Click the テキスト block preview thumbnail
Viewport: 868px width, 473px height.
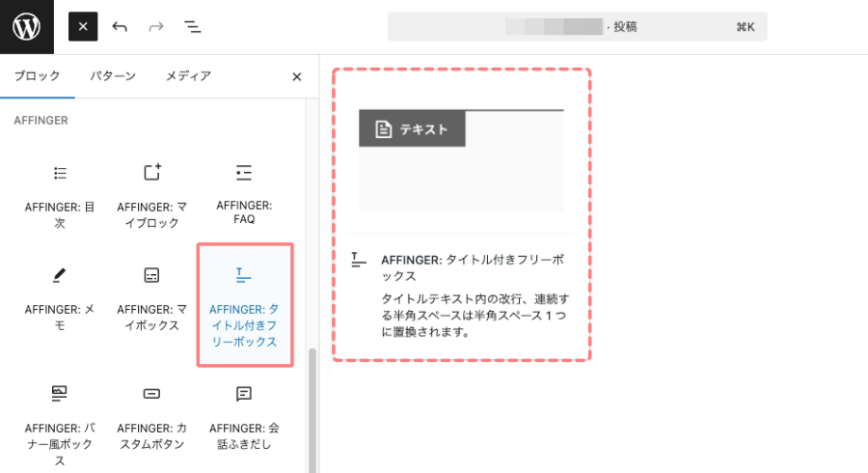(x=461, y=160)
